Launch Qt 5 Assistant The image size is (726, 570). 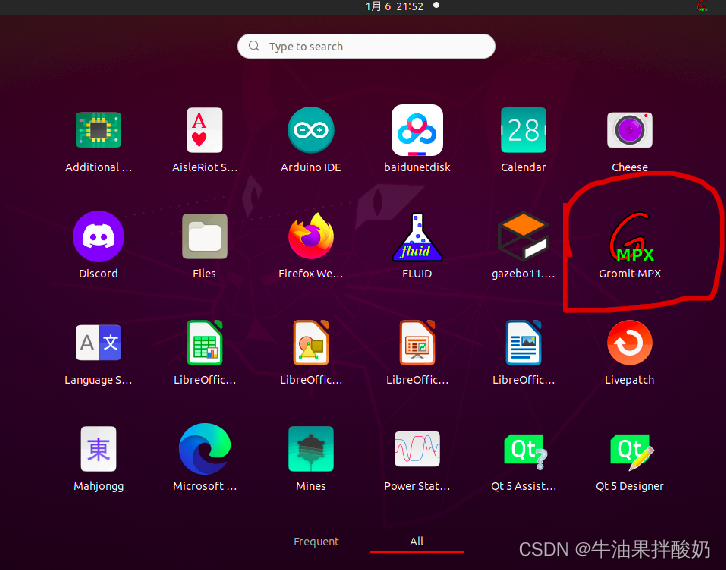526,451
